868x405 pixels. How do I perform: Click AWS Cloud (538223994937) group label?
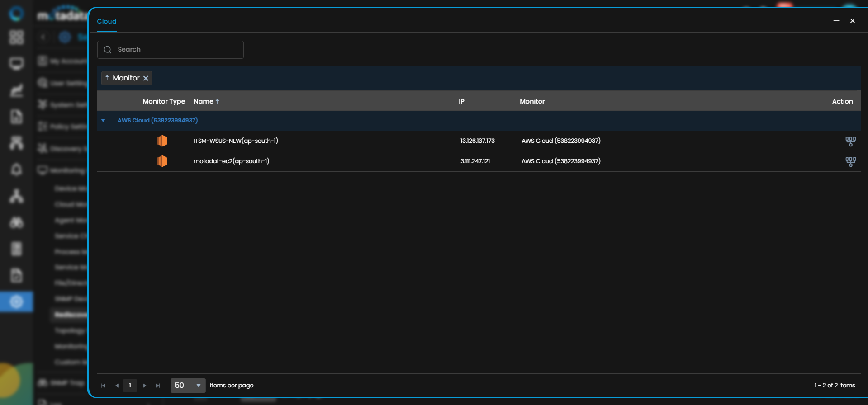(157, 120)
